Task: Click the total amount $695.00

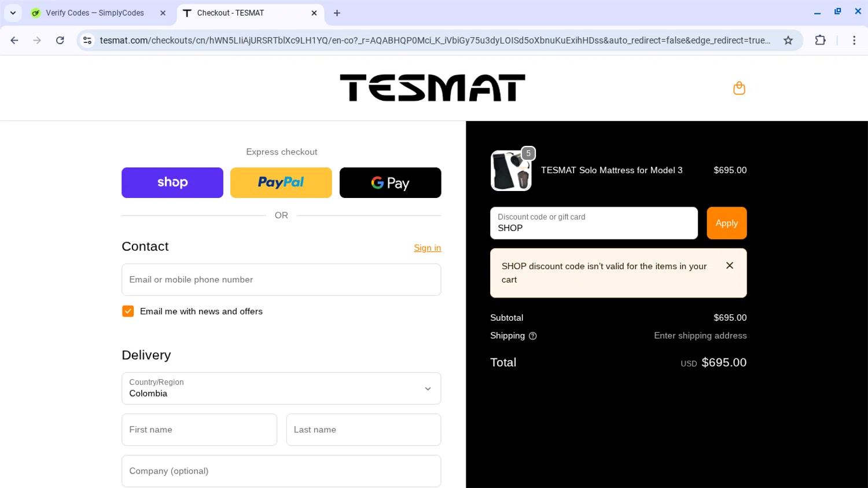Action: pos(724,362)
